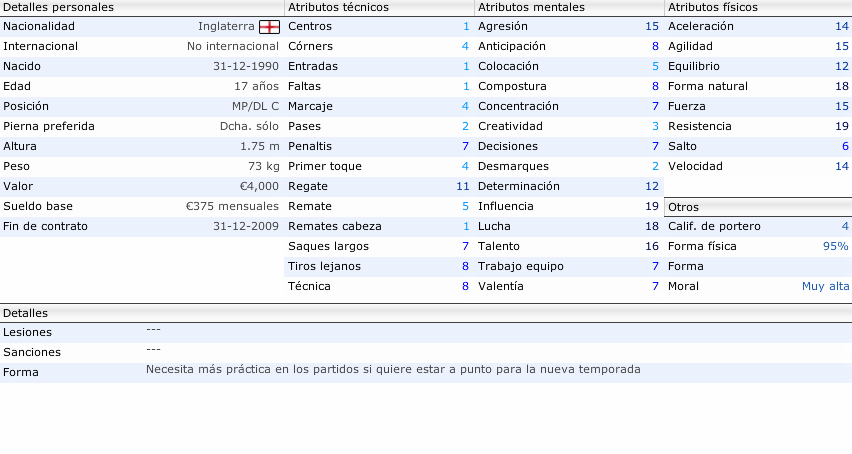Click the Calif. de portero row

pyautogui.click(x=758, y=226)
